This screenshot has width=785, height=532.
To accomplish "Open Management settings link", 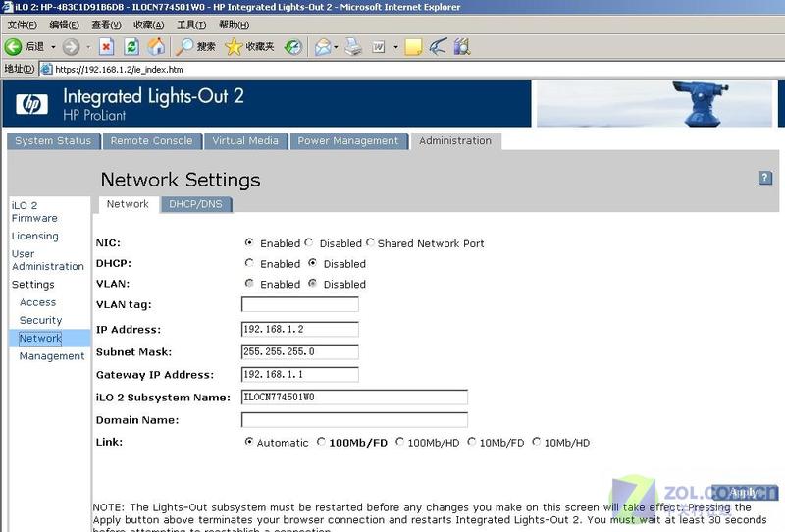I will tap(52, 356).
